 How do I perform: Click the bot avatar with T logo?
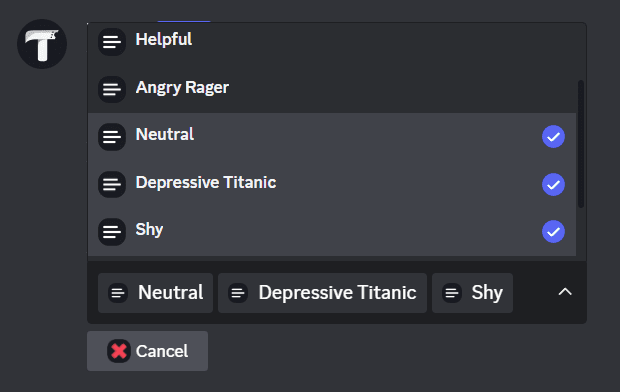point(42,44)
